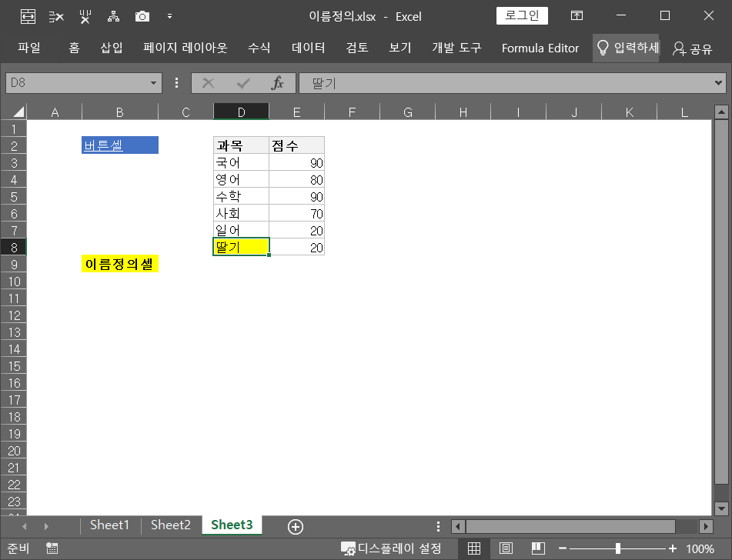Open the customize quick access toolbar arrow
This screenshot has height=560, width=732.
[x=169, y=17]
